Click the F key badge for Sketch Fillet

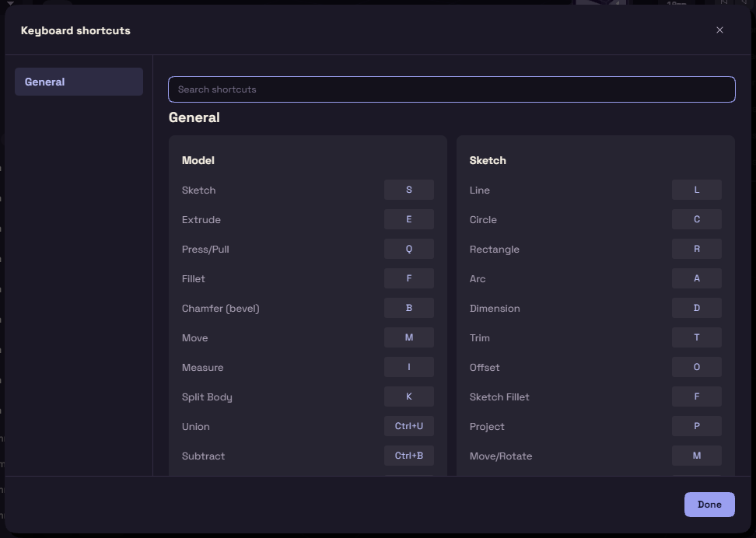tap(697, 397)
